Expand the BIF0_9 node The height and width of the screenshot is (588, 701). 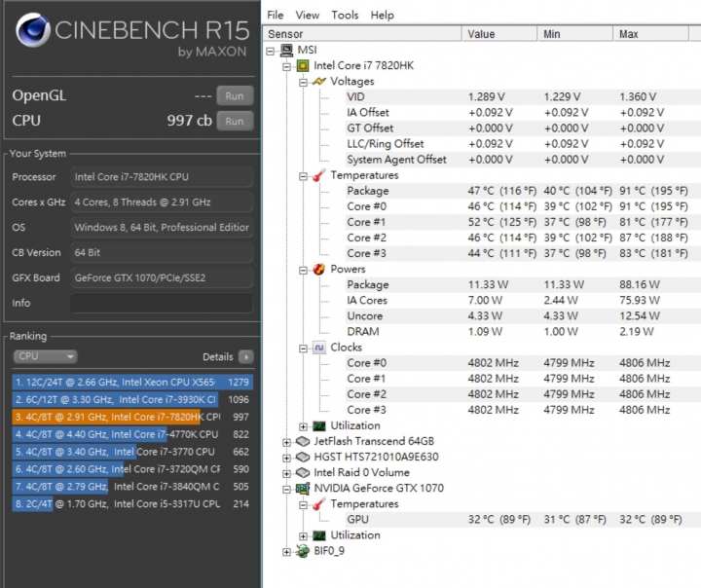coord(286,552)
